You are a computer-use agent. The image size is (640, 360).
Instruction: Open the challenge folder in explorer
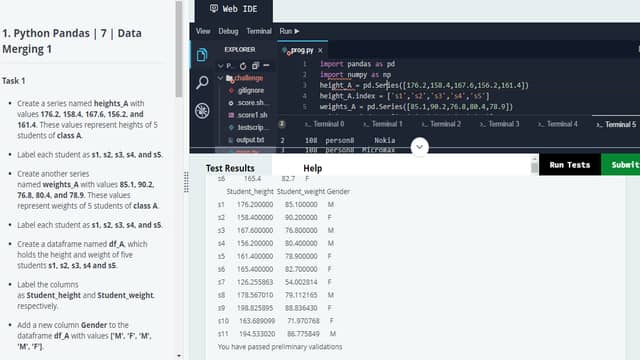(x=249, y=78)
